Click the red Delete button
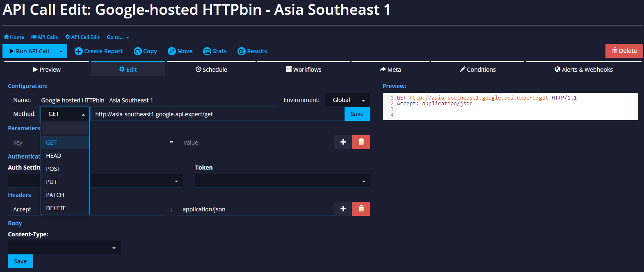This screenshot has height=272, width=644. pyautogui.click(x=624, y=51)
